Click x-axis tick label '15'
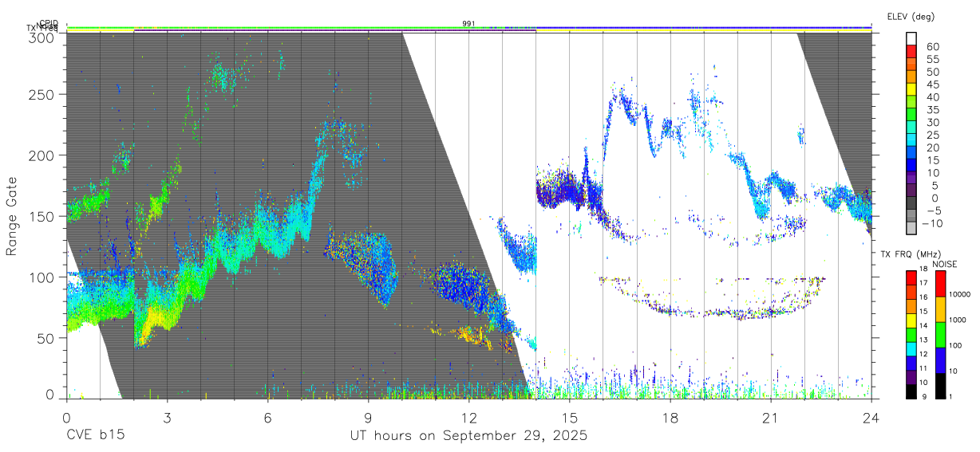This screenshot has height=452, width=980. click(570, 418)
